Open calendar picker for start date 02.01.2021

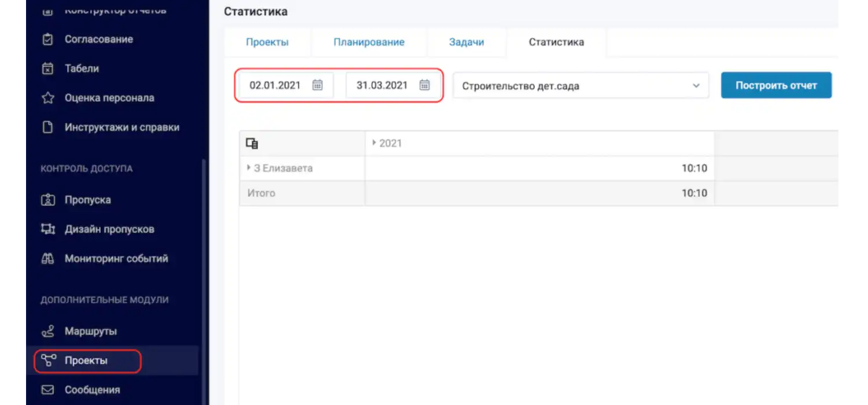pos(317,84)
